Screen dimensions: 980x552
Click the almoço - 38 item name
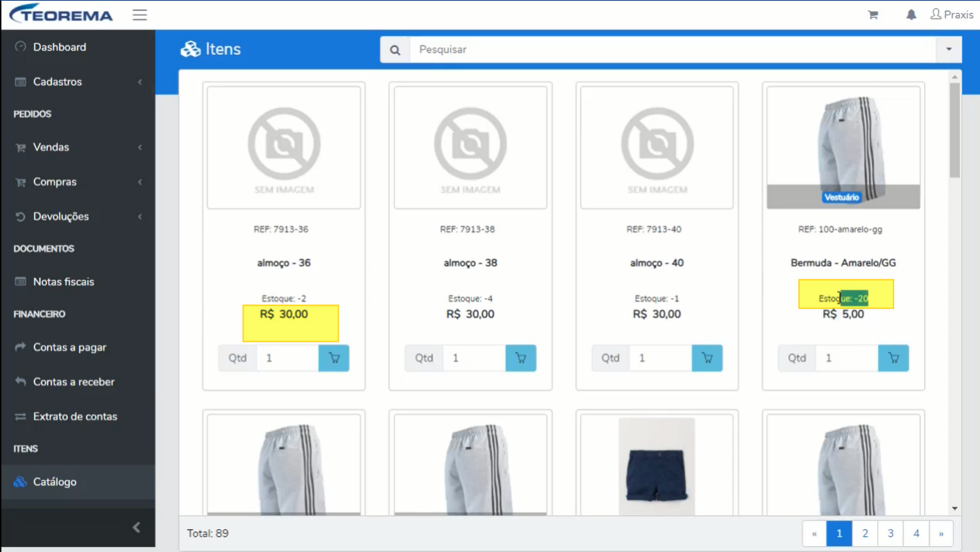[471, 263]
